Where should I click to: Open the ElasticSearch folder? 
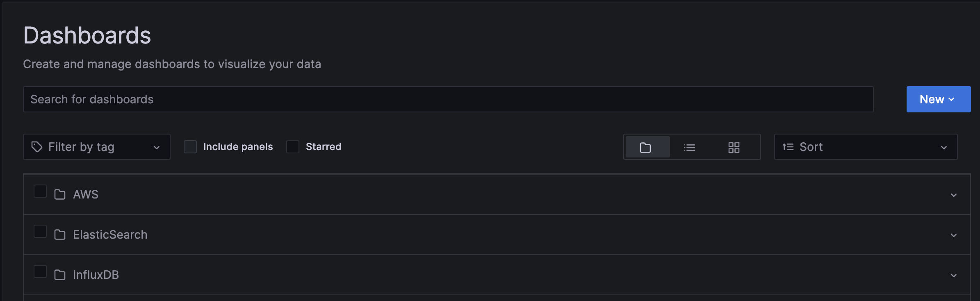(x=110, y=235)
